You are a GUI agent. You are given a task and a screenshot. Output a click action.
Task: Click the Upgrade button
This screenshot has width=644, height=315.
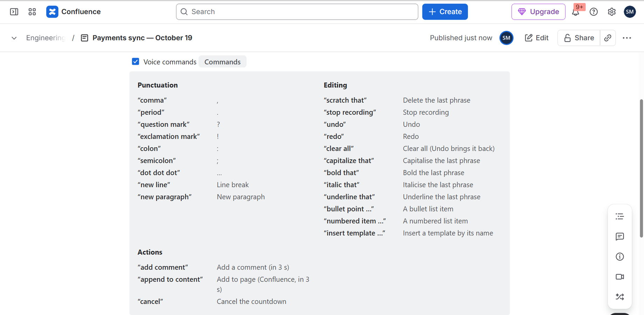click(538, 12)
